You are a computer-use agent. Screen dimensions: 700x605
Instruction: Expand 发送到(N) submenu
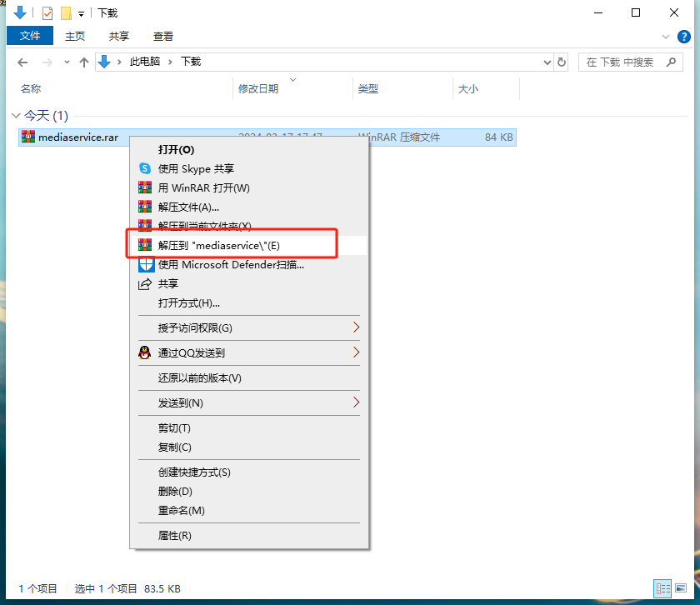[356, 402]
